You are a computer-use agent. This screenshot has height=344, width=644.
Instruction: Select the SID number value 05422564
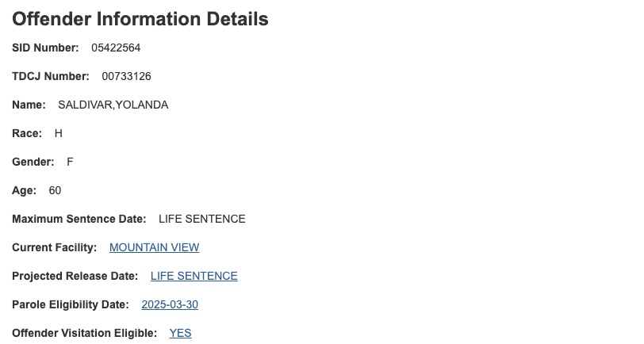coord(116,48)
